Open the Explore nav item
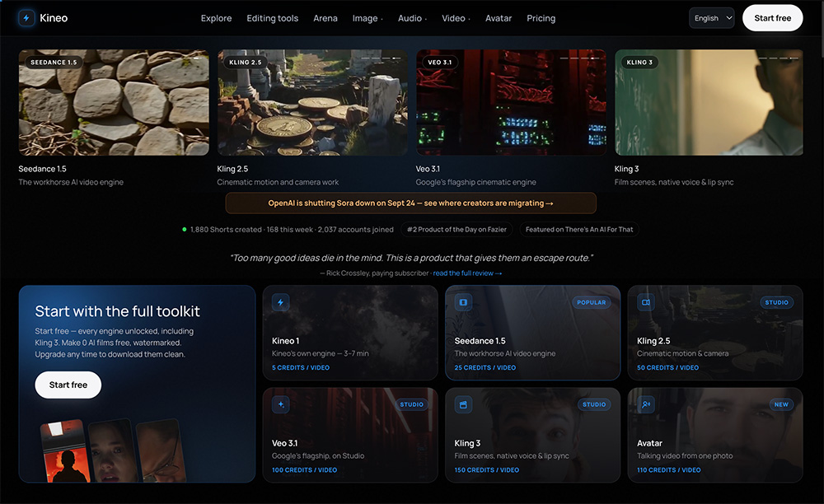 point(216,18)
